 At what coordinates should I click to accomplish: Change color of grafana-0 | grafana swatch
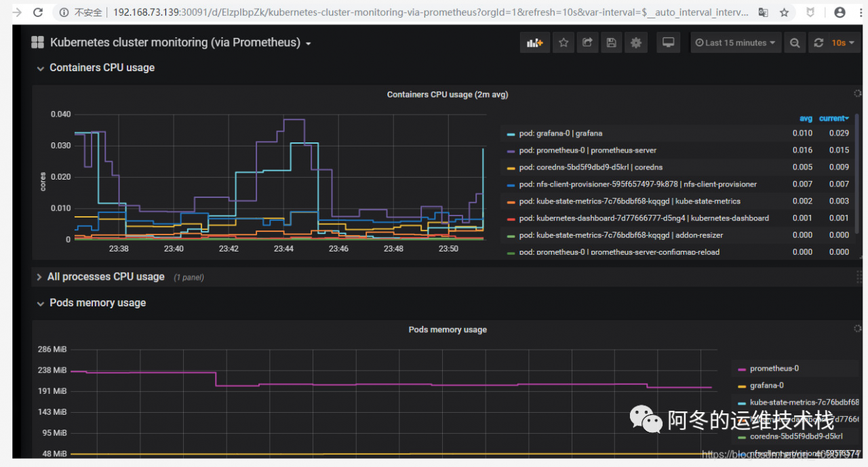click(x=511, y=134)
